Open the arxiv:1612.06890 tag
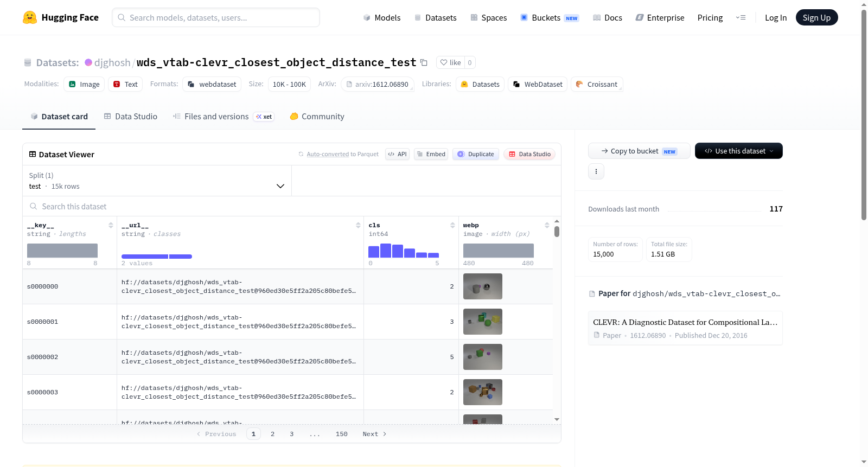 tap(378, 84)
